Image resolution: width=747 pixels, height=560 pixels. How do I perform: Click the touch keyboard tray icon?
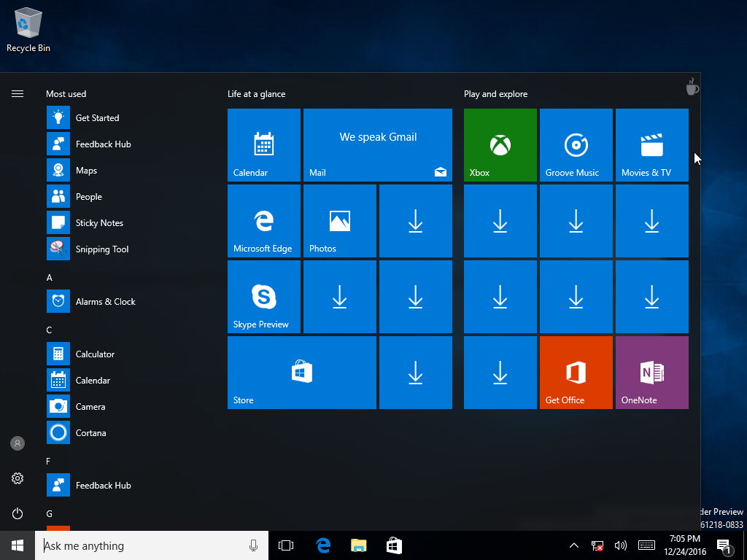(x=646, y=545)
